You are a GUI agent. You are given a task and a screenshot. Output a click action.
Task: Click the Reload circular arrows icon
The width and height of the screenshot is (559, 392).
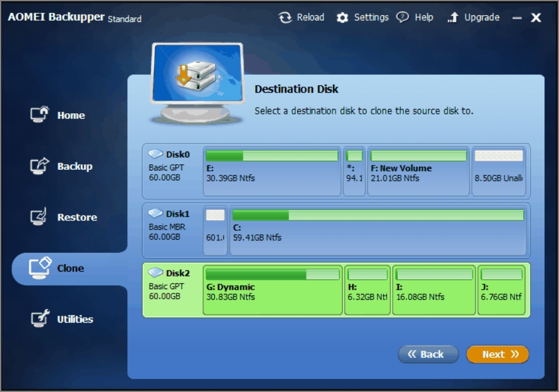[285, 18]
